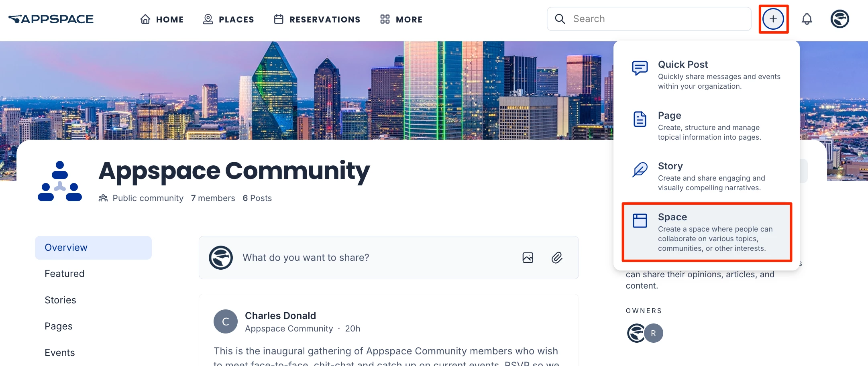The width and height of the screenshot is (868, 366).
Task: Click the owner avatar labeled R
Action: (x=654, y=333)
